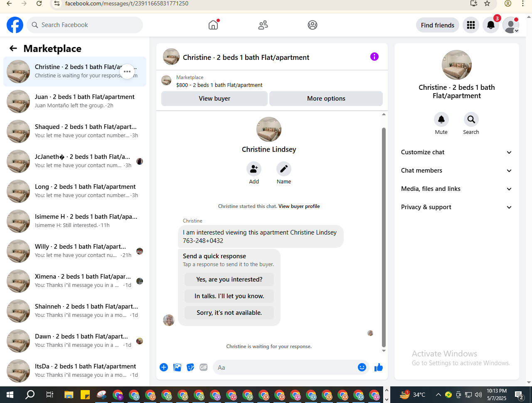Open Juan's apartment conversation
The height and width of the screenshot is (403, 532).
75,101
